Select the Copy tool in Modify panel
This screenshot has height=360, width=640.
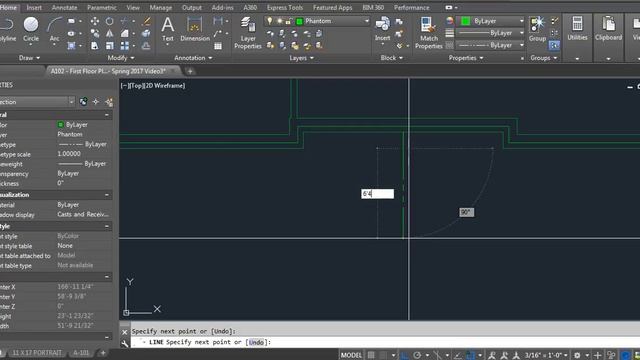point(95,33)
